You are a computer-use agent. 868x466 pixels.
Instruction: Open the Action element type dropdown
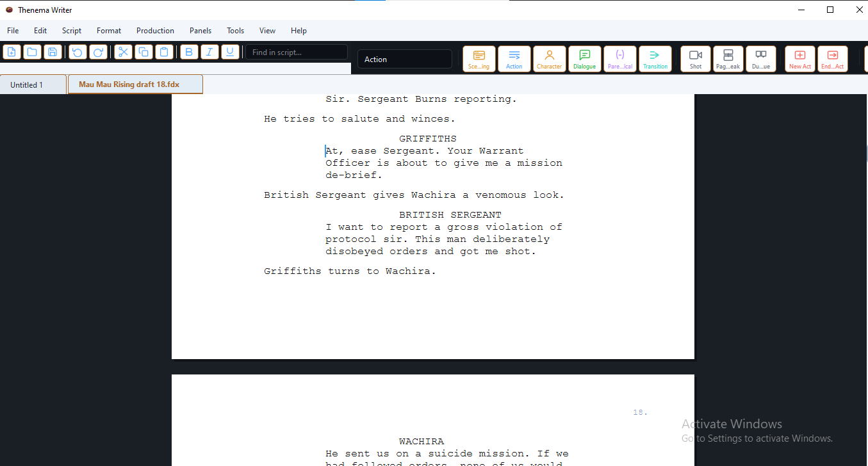[x=405, y=60]
